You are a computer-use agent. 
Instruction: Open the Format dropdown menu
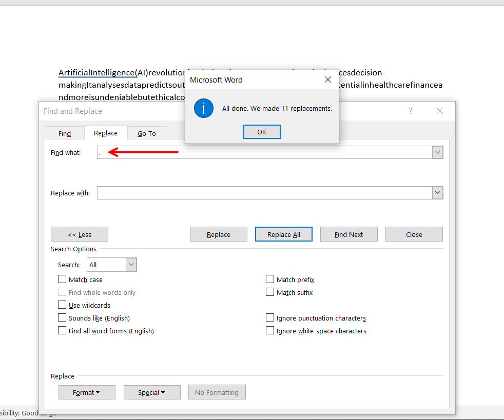pyautogui.click(x=87, y=392)
